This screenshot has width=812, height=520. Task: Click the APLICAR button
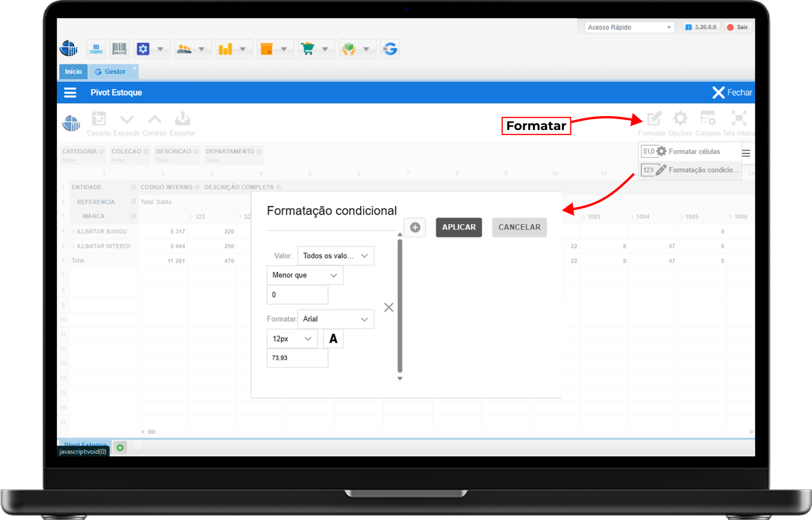click(459, 227)
